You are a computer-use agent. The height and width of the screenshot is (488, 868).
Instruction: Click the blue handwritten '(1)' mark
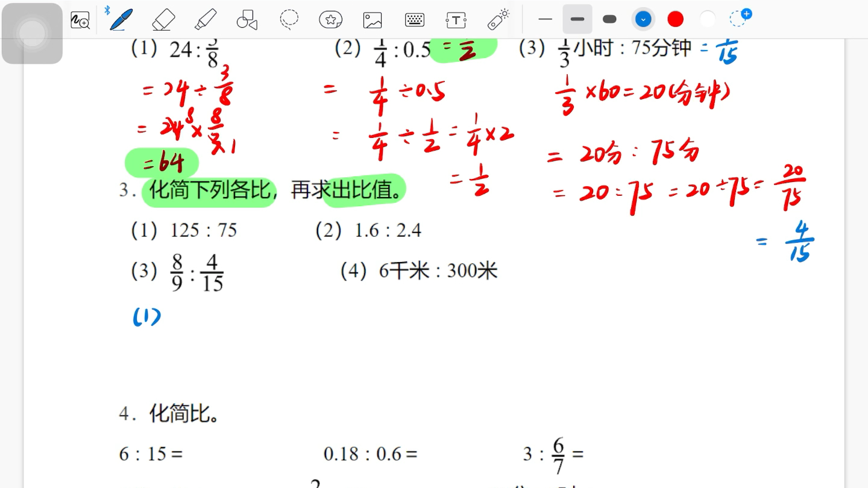pos(146,317)
